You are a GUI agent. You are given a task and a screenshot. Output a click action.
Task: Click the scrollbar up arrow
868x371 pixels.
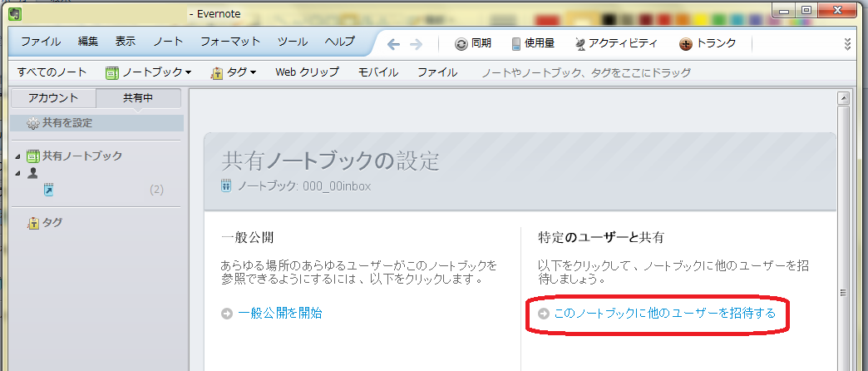point(844,98)
